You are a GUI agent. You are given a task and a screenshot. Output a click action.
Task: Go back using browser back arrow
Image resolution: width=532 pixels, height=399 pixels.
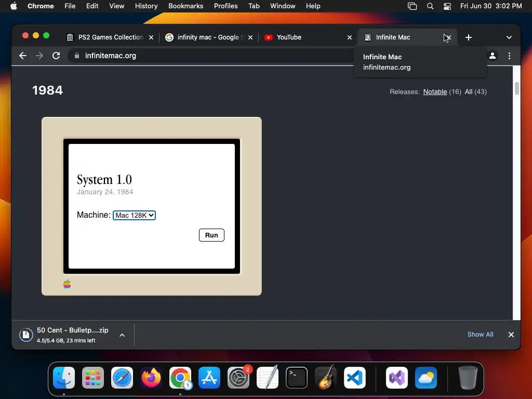(x=23, y=56)
